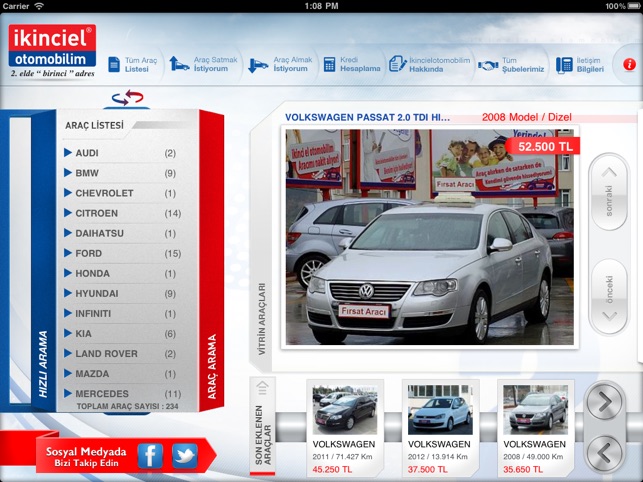Open İletişim Bilgileri phone icon
643x482 pixels.
(564, 65)
